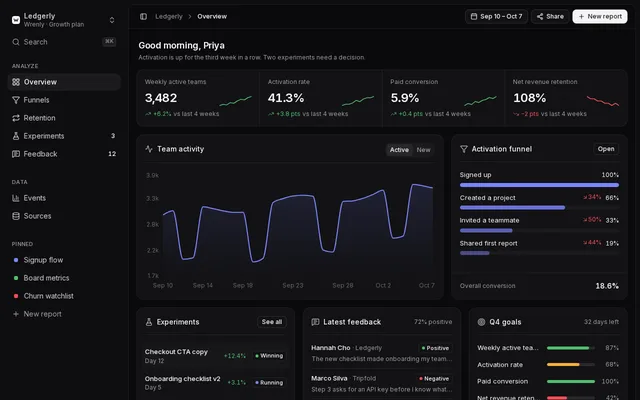
Task: Open the Weekly active teams metric card
Action: (x=198, y=98)
